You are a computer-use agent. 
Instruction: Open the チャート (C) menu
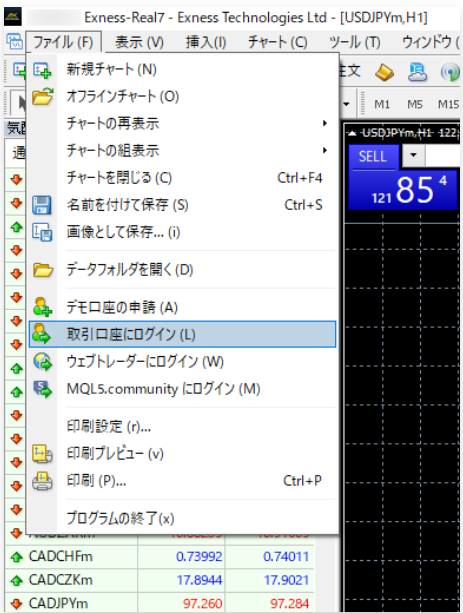[278, 42]
